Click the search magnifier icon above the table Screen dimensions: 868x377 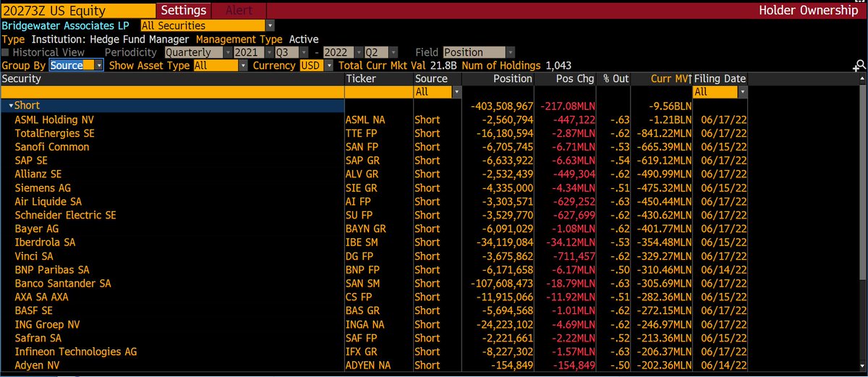(859, 66)
